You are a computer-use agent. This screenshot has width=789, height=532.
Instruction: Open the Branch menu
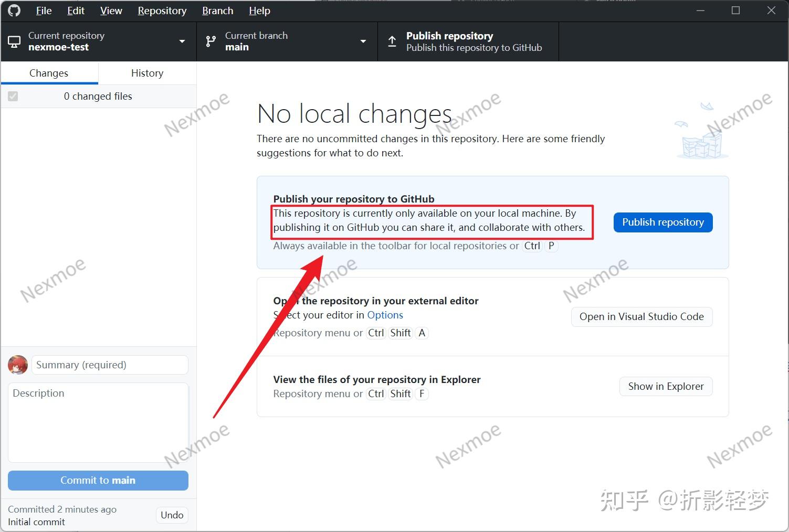218,10
